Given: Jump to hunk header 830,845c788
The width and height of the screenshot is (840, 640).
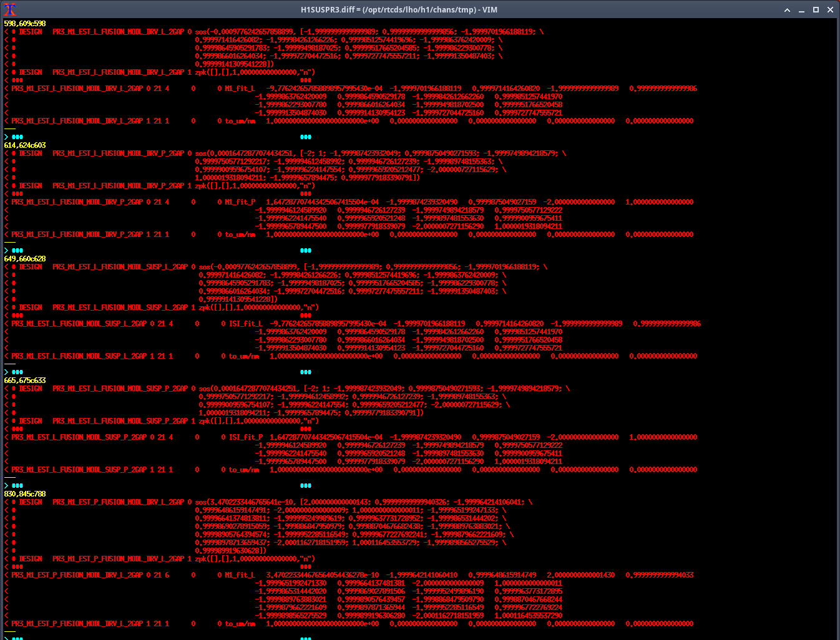Looking at the screenshot, I should click(x=25, y=494).
